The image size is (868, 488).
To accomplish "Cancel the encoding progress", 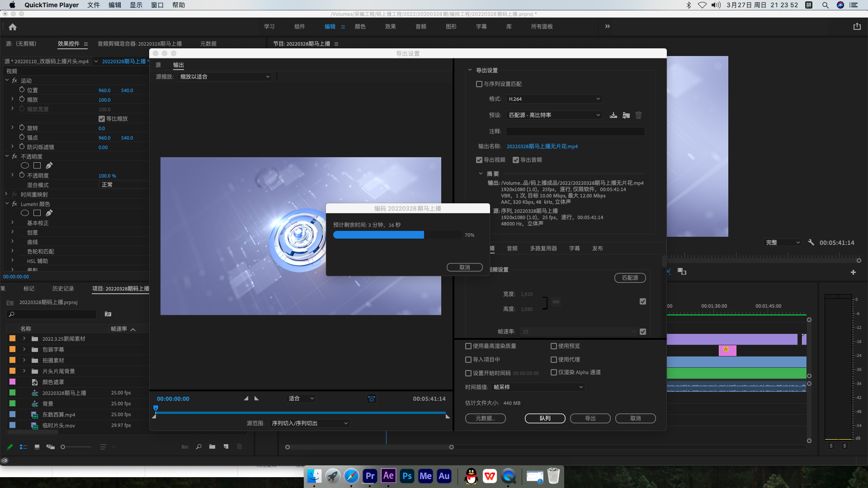I will pos(465,267).
